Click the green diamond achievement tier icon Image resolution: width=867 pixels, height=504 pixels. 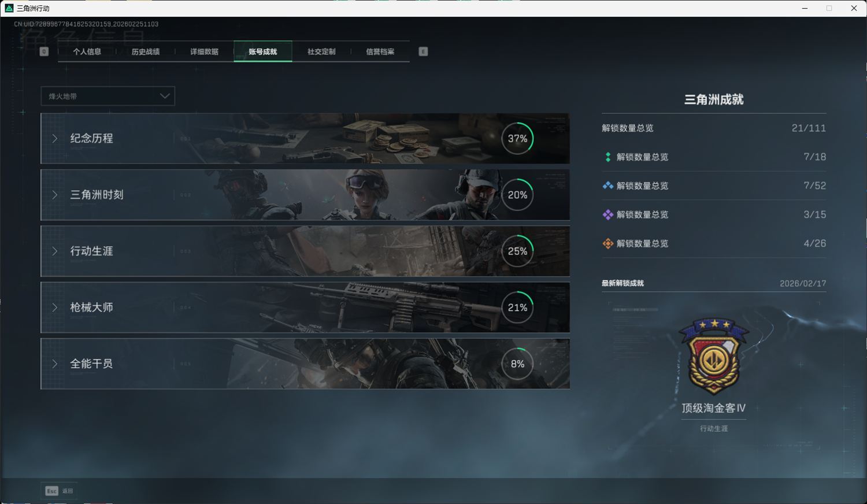pyautogui.click(x=607, y=157)
